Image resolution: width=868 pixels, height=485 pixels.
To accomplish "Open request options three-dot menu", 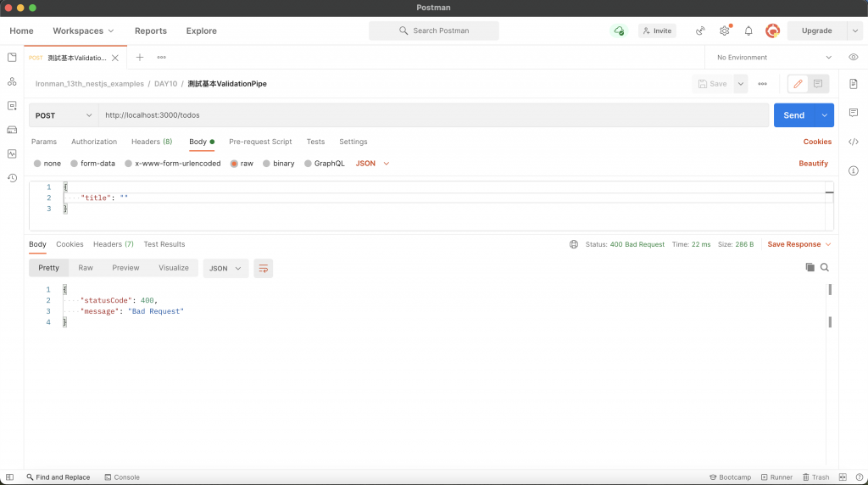I will 762,84.
